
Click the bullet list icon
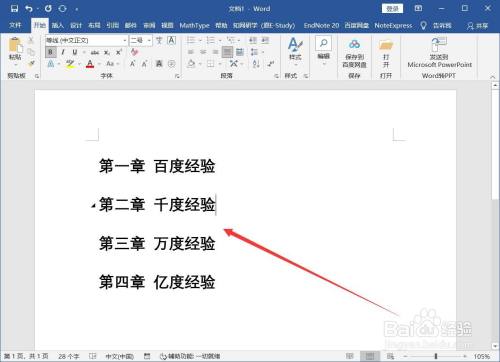[x=191, y=41]
